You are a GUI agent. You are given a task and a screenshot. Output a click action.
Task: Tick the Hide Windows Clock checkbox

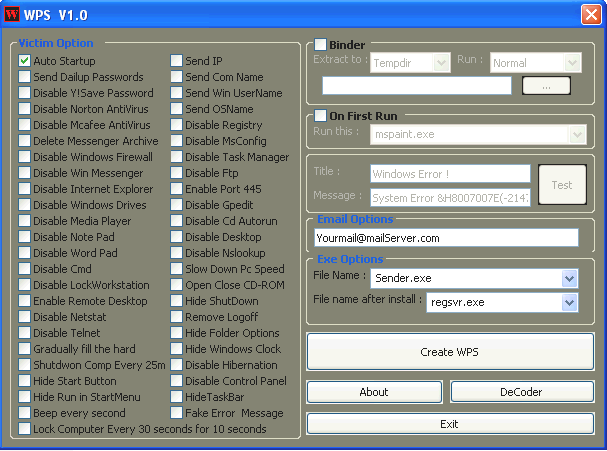point(176,349)
